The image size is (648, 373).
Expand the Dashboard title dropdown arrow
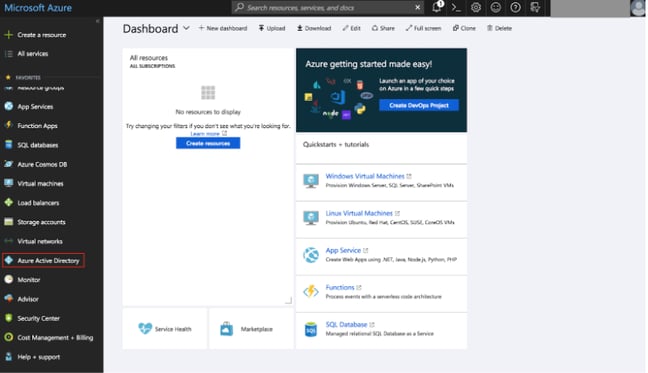[x=186, y=28]
